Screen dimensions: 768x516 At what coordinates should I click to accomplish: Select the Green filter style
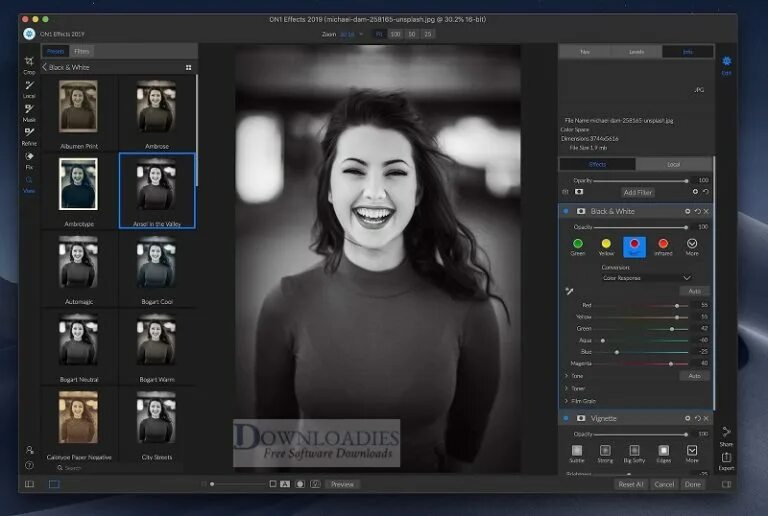(x=577, y=247)
